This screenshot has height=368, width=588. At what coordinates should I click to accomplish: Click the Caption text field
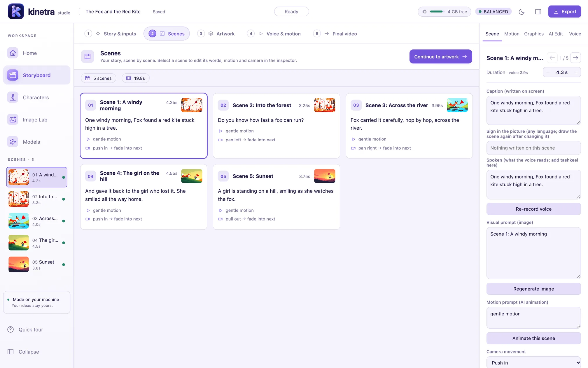tap(533, 110)
